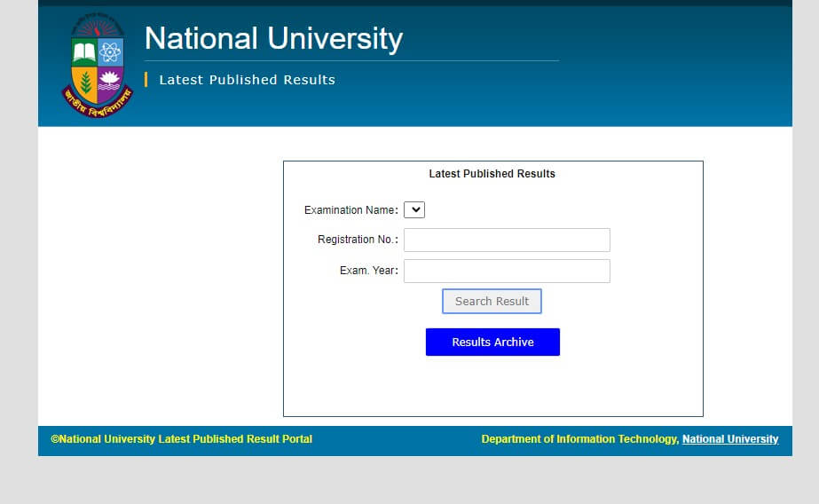819x504 pixels.
Task: Click the Search Result button
Action: [x=492, y=302]
